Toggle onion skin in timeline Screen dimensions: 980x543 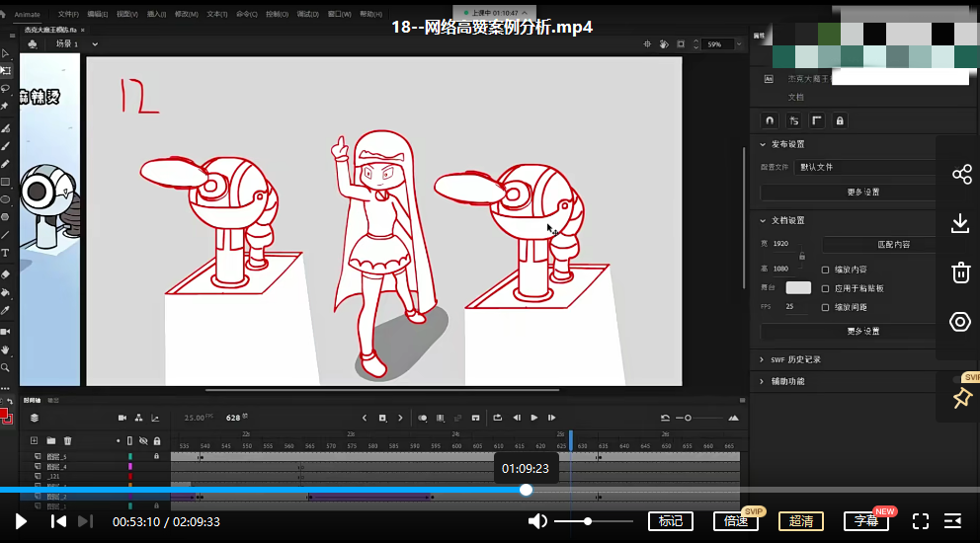coord(423,418)
